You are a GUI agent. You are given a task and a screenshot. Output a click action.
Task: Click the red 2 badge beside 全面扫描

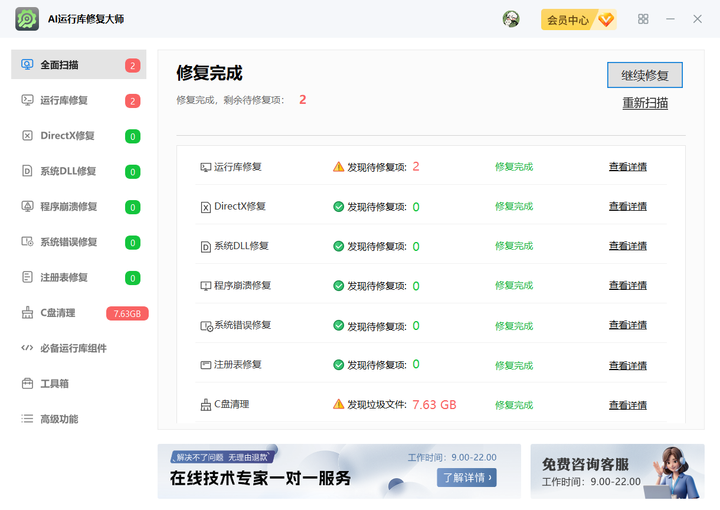133,65
